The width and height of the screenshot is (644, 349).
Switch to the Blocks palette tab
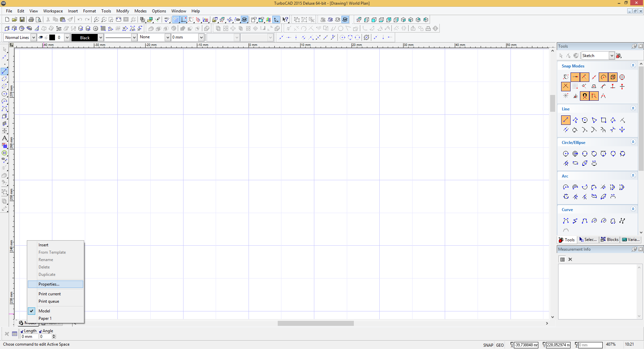609,240
